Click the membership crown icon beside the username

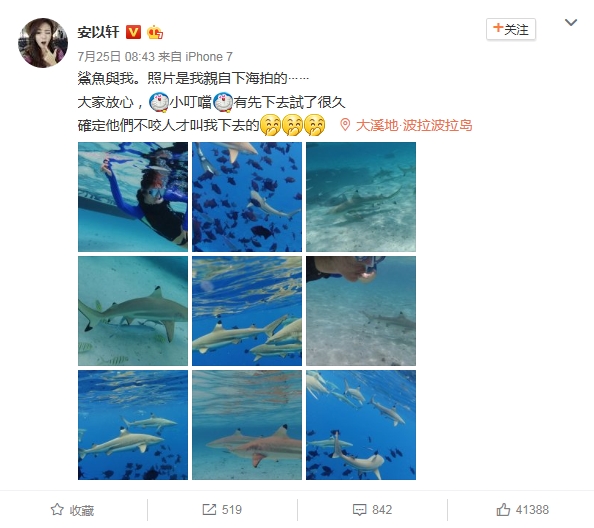[155, 32]
